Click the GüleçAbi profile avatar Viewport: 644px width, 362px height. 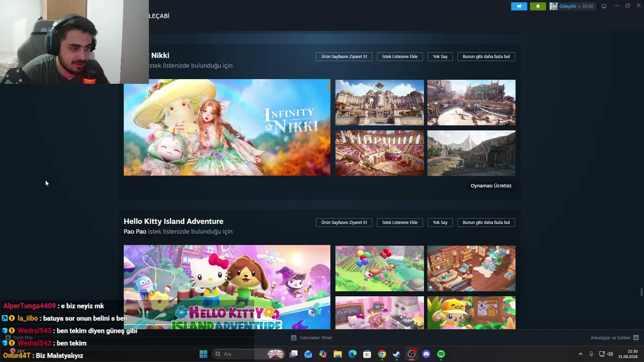553,7
